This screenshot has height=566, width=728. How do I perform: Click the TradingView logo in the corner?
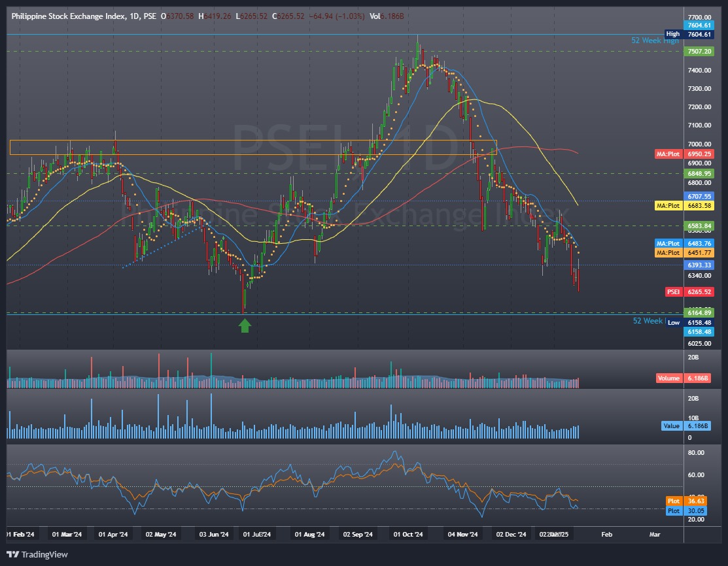37,554
